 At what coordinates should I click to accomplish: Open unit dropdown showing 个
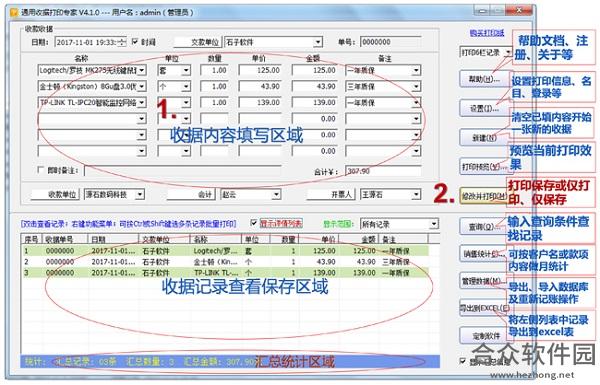[x=186, y=87]
